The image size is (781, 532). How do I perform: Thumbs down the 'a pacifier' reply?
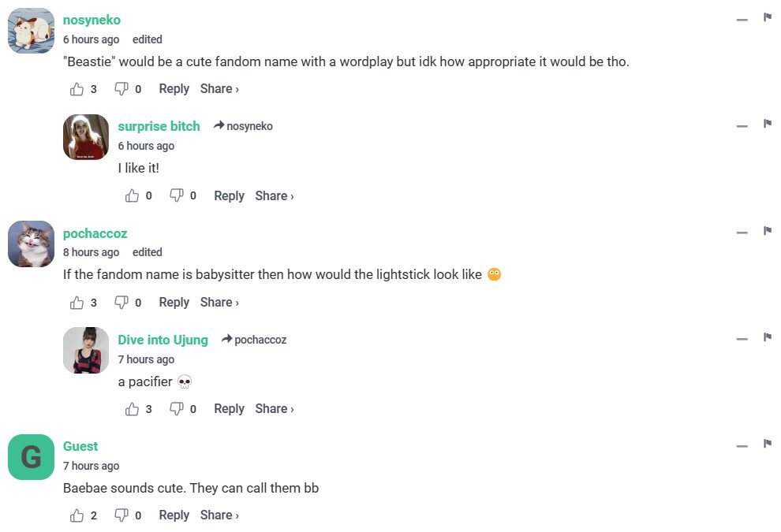pyautogui.click(x=177, y=409)
